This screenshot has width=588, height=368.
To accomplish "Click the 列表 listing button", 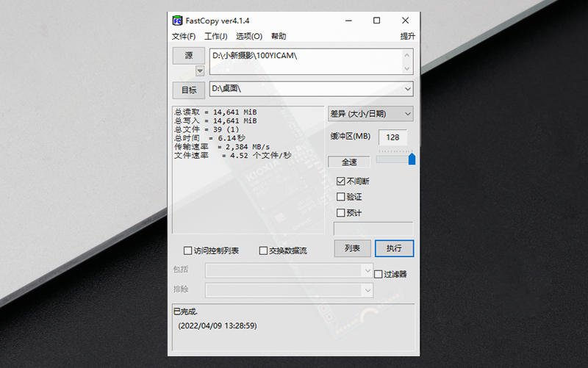I will (x=353, y=248).
